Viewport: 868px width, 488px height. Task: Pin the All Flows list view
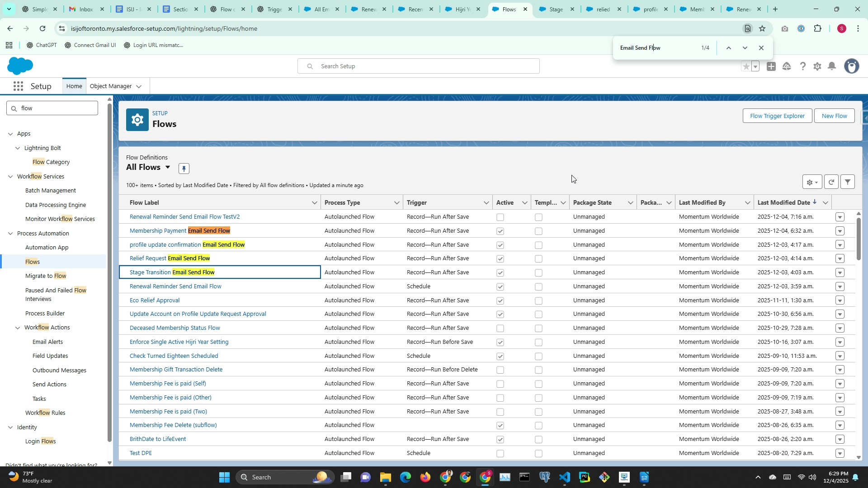[184, 169]
